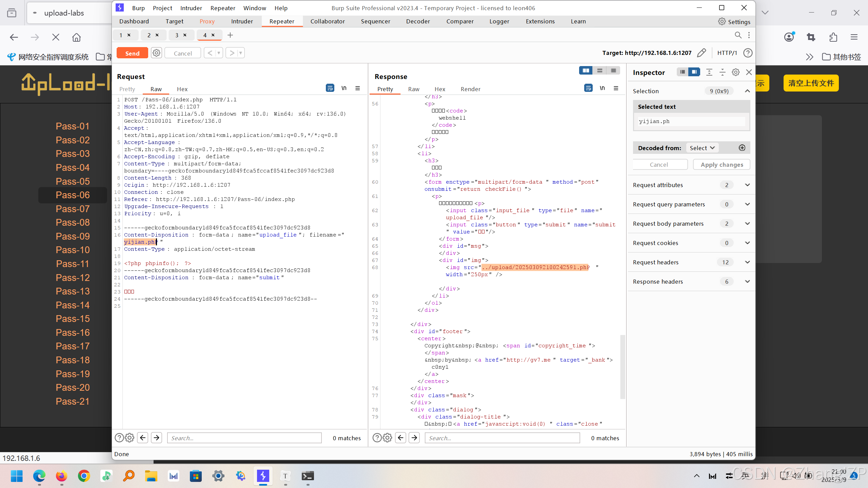Click Apply changes button in Inspector
868x488 pixels.
point(722,165)
